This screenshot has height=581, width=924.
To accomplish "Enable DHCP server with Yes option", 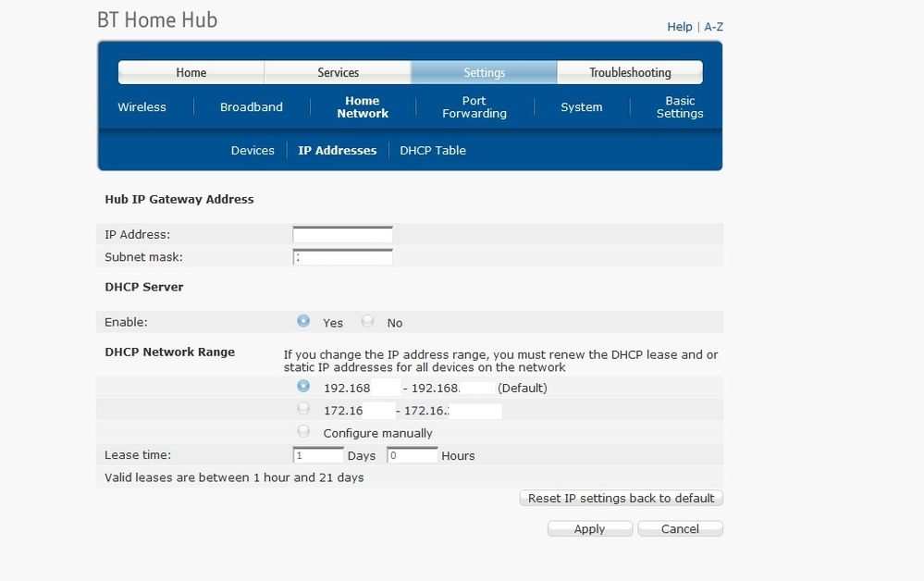I will pyautogui.click(x=303, y=321).
